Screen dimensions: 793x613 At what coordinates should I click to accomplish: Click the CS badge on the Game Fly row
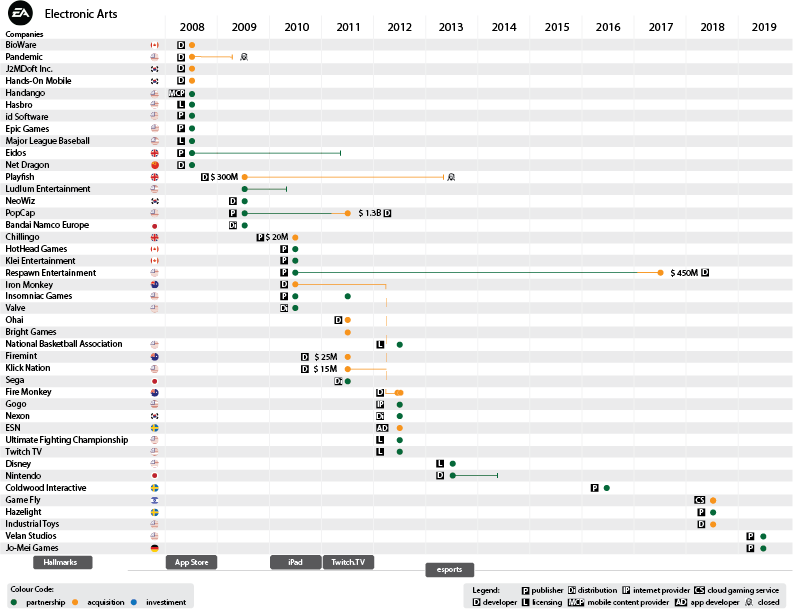(700, 500)
